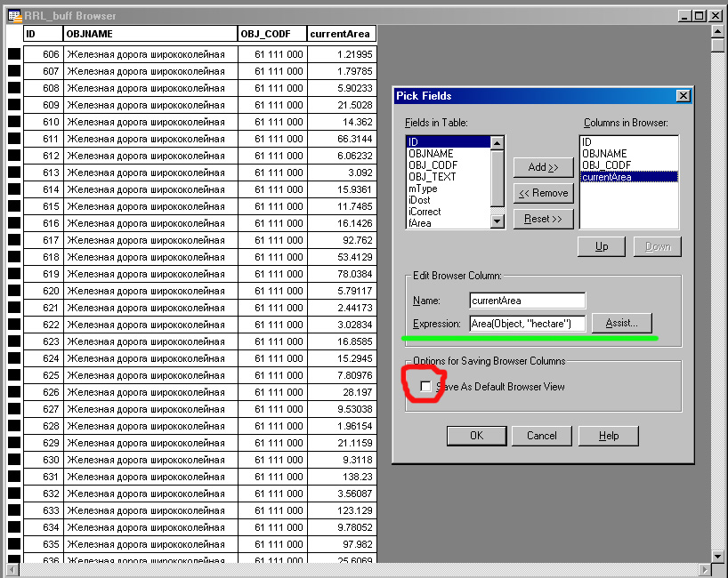The image size is (728, 578).
Task: Toggle row selector for ID 620
Action: coord(14,291)
